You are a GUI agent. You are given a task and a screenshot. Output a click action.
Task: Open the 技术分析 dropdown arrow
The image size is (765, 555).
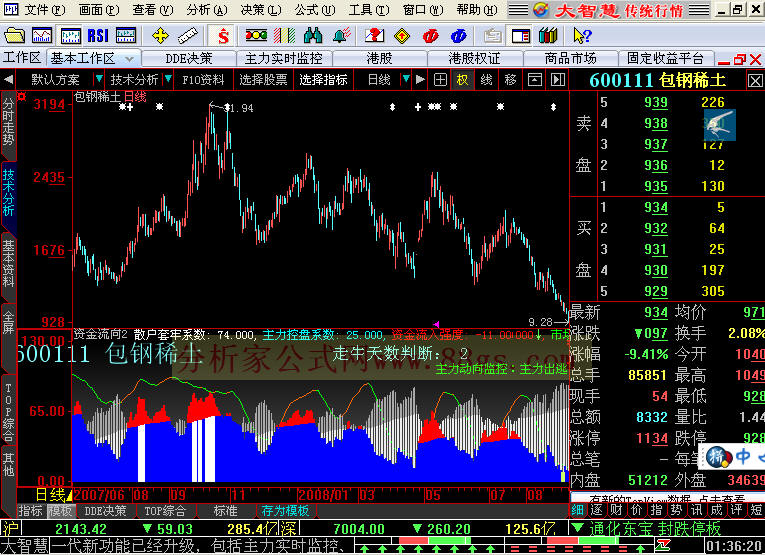[x=168, y=79]
